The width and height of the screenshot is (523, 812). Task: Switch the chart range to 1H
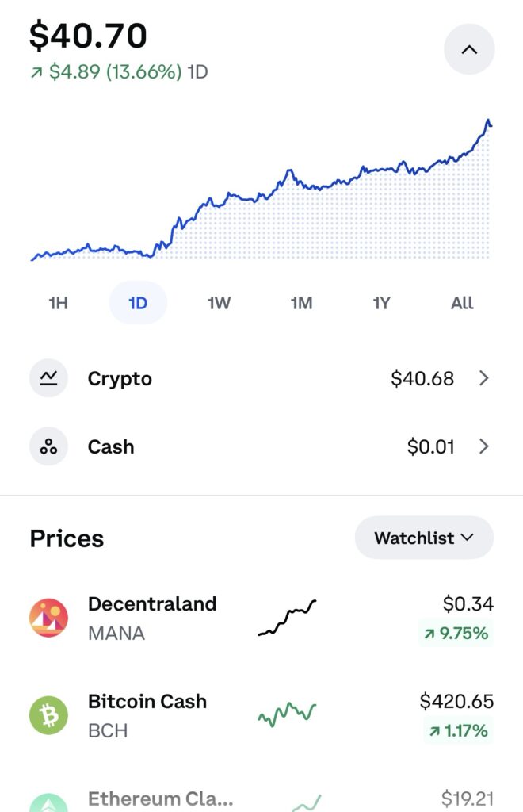point(58,303)
